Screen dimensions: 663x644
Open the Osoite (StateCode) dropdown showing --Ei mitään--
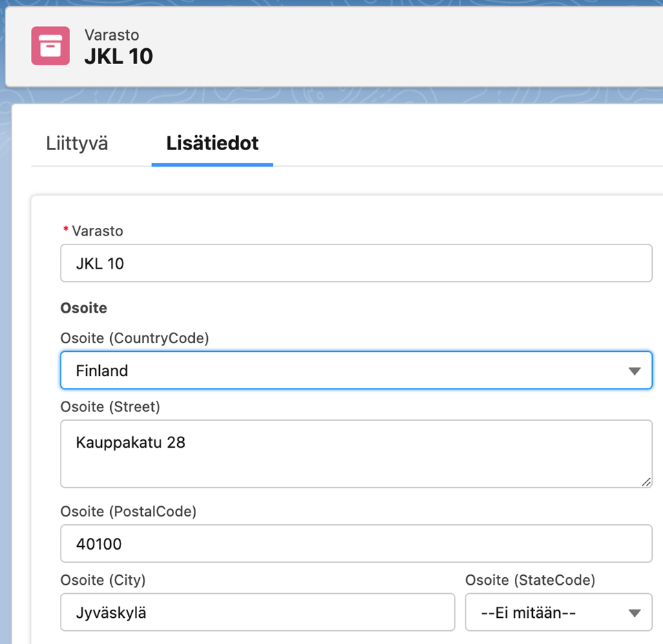click(x=558, y=612)
